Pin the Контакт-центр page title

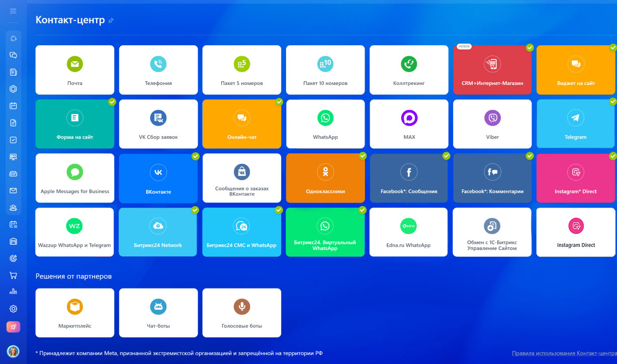pyautogui.click(x=111, y=21)
